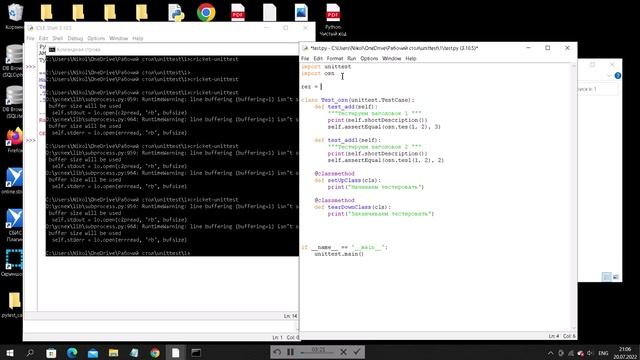The height and width of the screenshot is (360, 640).
Task: Open Shell menu in IDLE Shell window
Action: 58,38
